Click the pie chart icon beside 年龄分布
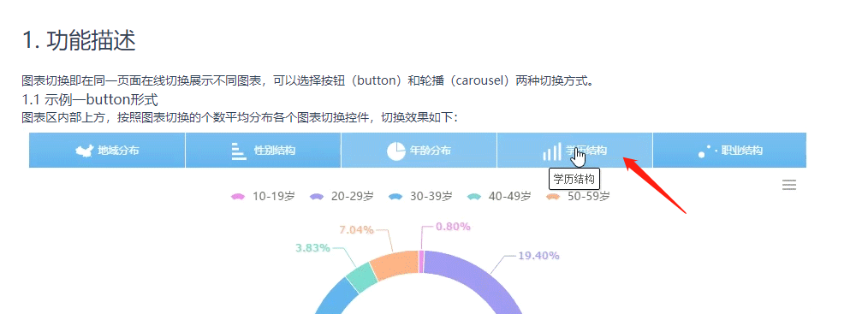The image size is (868, 314). [x=395, y=151]
